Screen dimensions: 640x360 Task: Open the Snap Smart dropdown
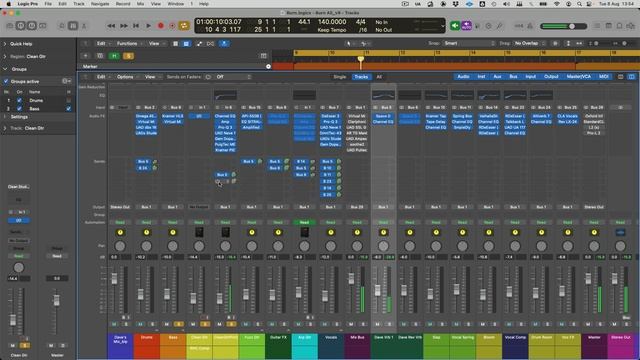(469, 43)
